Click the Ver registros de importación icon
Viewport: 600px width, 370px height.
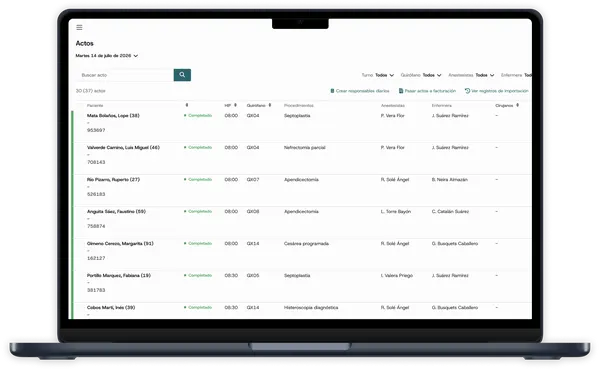467,91
